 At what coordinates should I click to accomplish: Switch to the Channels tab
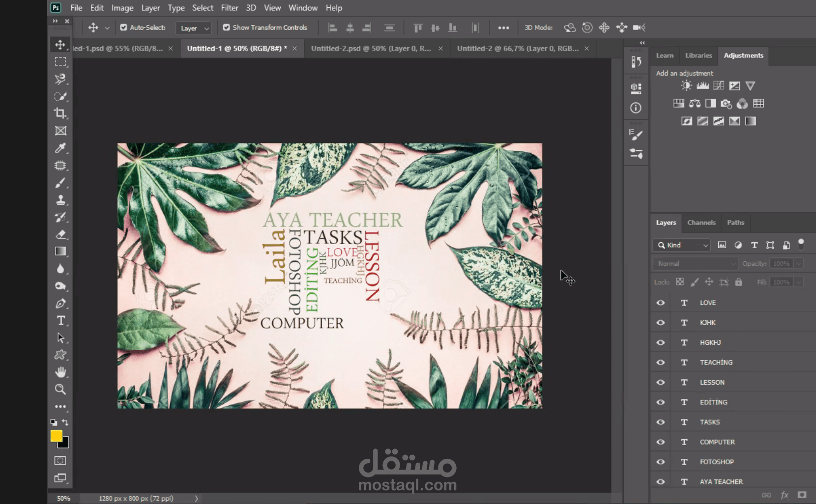point(701,223)
